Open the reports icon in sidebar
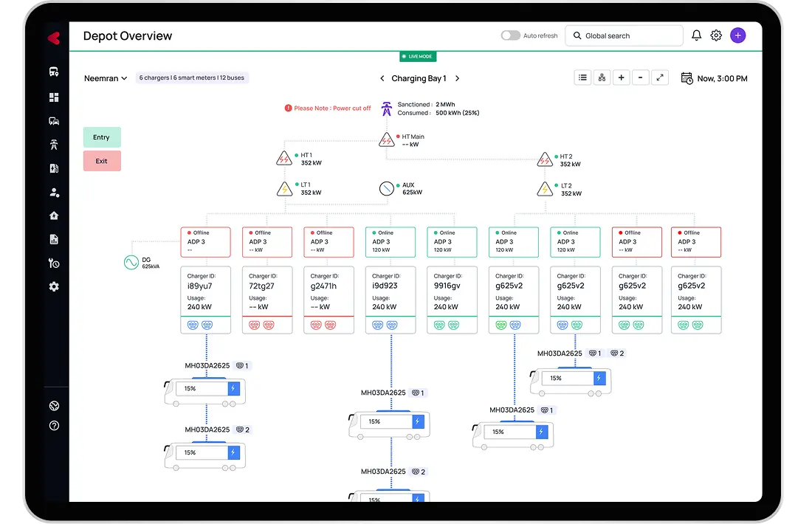This screenshot has height=524, width=812. point(54,239)
